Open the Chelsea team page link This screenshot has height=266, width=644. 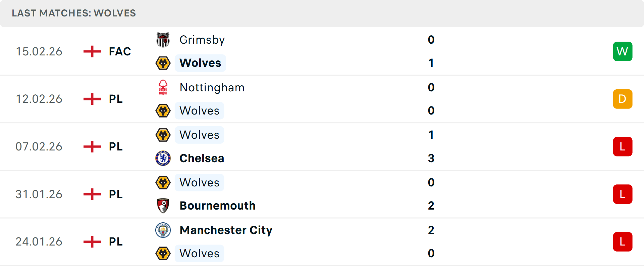point(202,158)
